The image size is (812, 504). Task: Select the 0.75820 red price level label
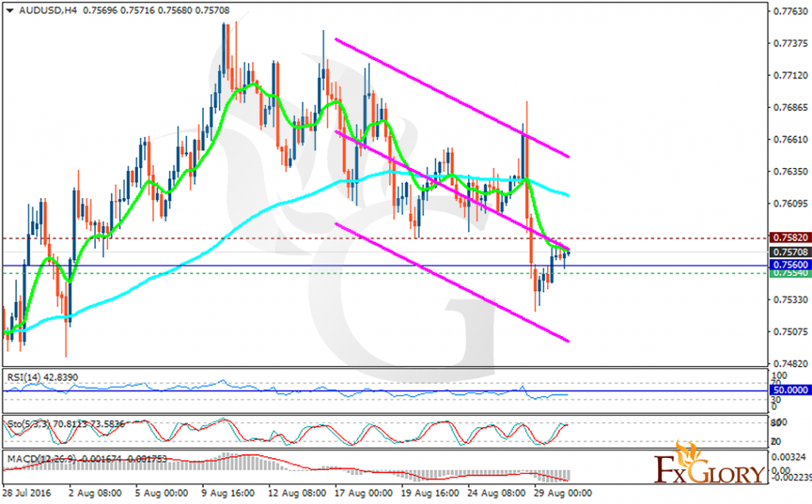pos(791,238)
